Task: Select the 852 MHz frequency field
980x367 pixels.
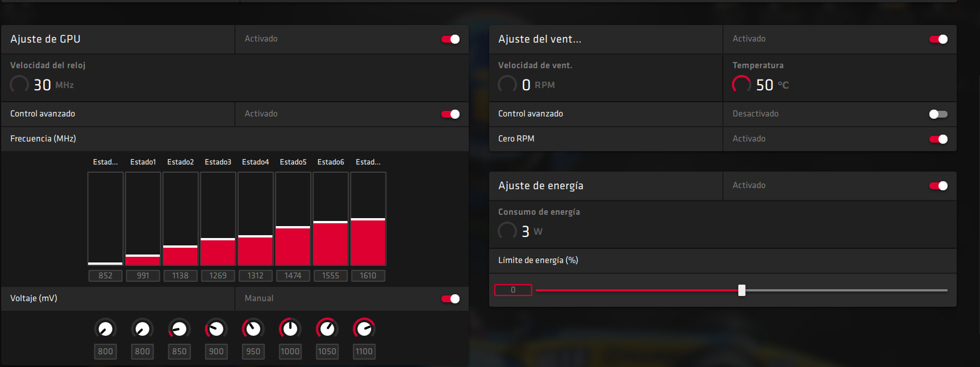Action: 105,276
